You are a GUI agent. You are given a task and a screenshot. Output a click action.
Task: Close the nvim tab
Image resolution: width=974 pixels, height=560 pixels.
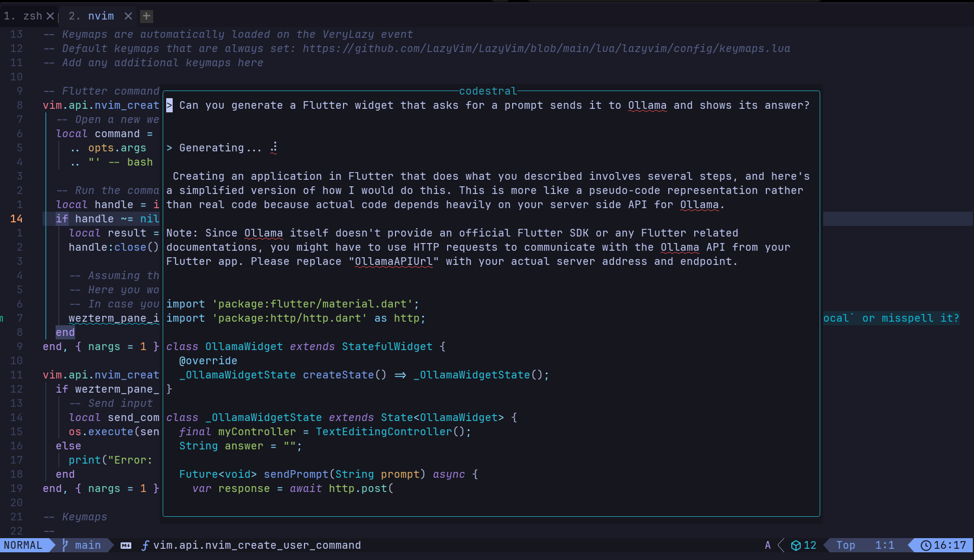click(128, 16)
